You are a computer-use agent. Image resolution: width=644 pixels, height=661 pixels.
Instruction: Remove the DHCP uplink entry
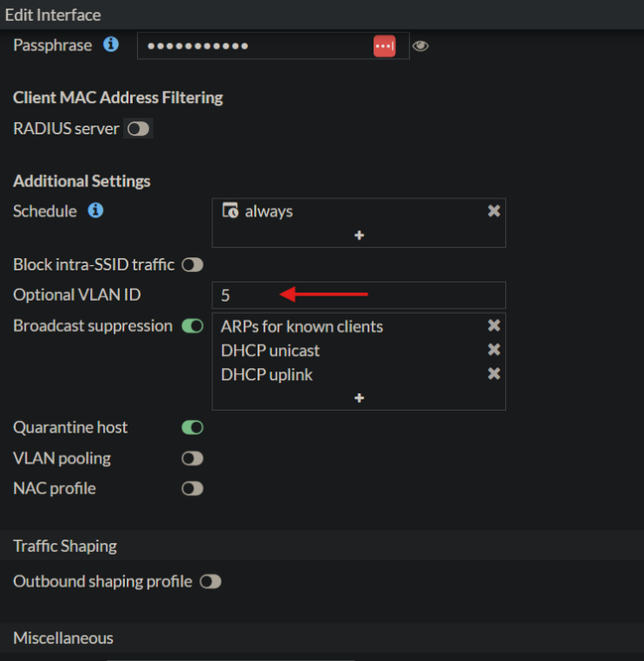tap(493, 373)
